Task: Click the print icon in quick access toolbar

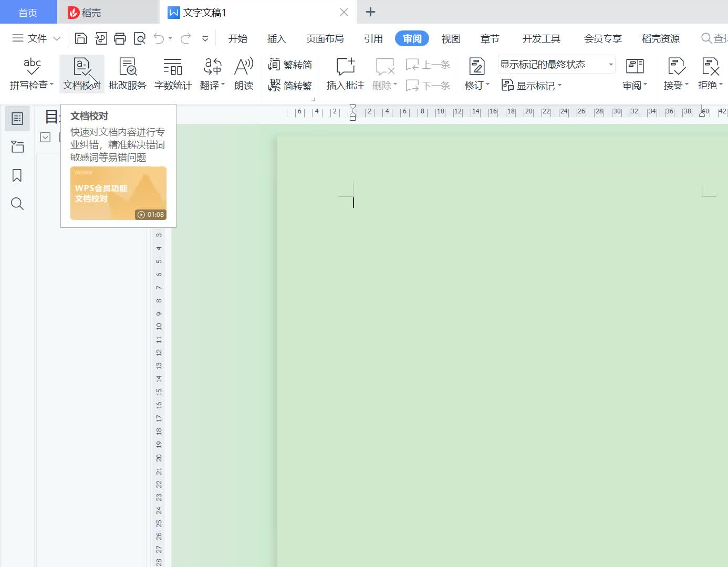Action: pyautogui.click(x=120, y=38)
